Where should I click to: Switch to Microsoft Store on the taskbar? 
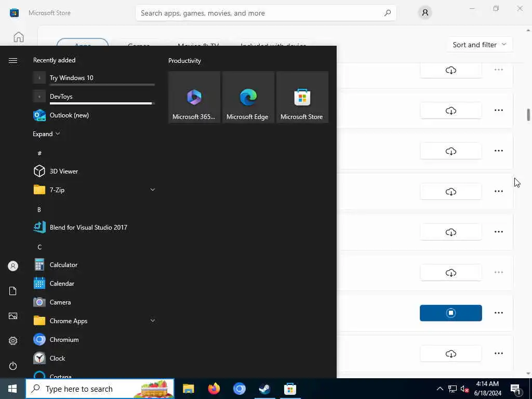(x=290, y=389)
